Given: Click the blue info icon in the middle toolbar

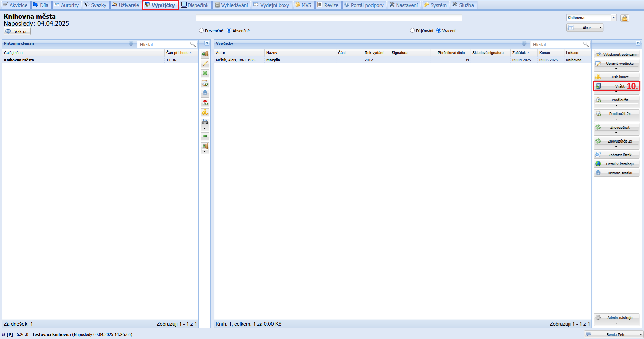Looking at the screenshot, I should point(205,93).
